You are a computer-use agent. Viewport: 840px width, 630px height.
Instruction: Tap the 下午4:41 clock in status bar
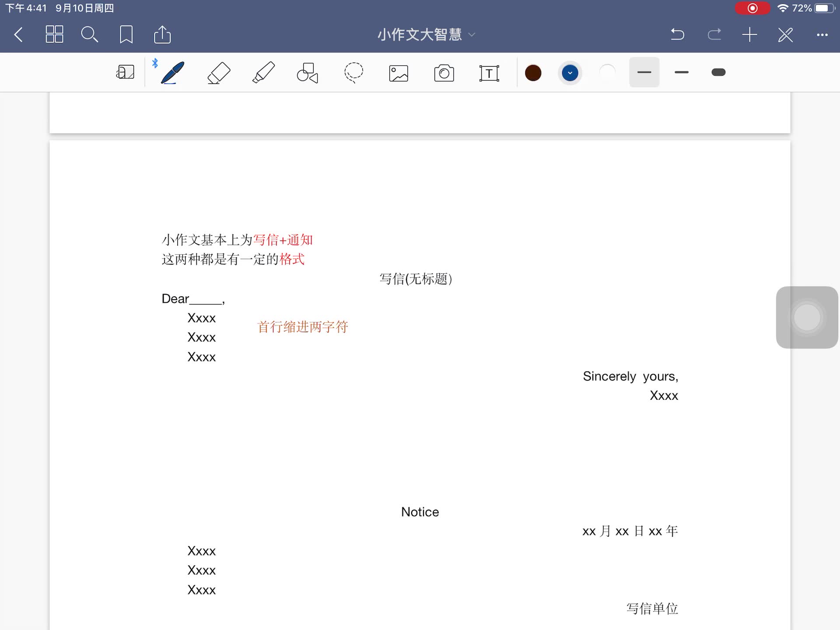click(26, 8)
